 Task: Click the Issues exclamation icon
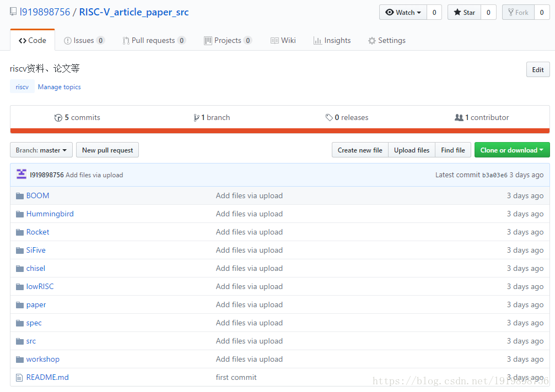coord(68,41)
